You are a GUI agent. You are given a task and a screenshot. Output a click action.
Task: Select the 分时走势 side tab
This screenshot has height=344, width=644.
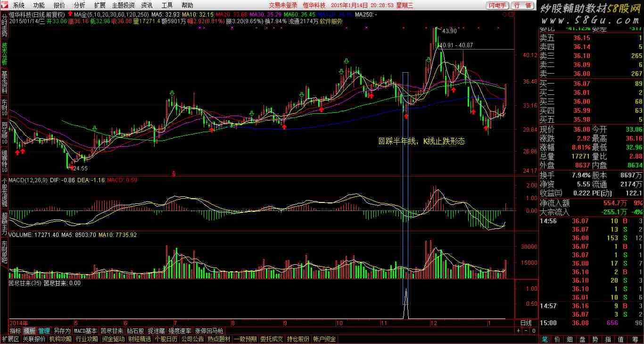coord(4,26)
